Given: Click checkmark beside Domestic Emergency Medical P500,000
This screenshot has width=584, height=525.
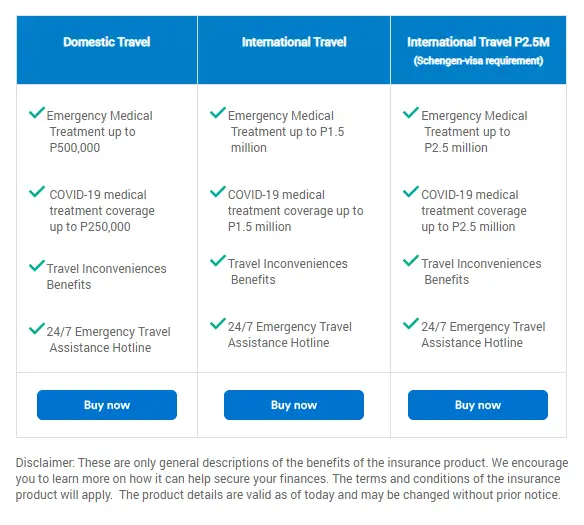Looking at the screenshot, I should (x=37, y=112).
